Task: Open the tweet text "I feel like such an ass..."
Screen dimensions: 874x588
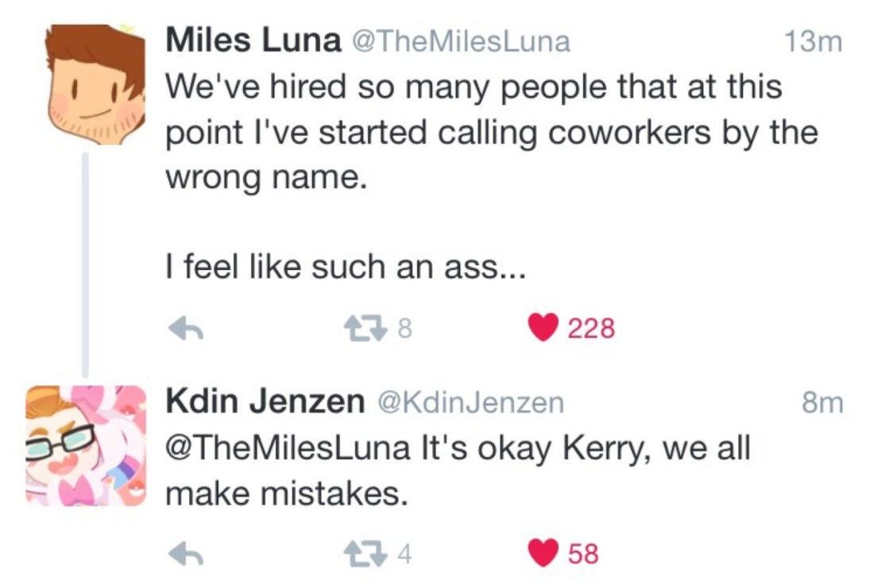Action: pyautogui.click(x=345, y=268)
